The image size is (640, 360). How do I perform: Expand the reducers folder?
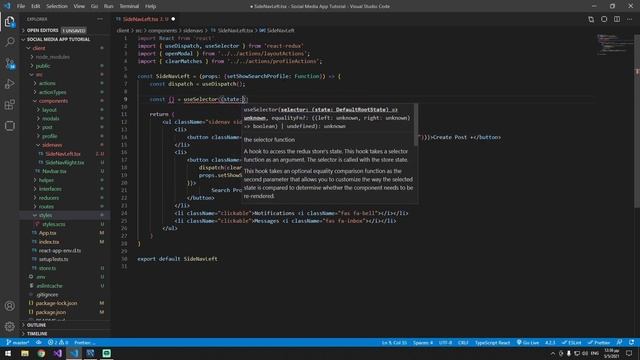49,198
